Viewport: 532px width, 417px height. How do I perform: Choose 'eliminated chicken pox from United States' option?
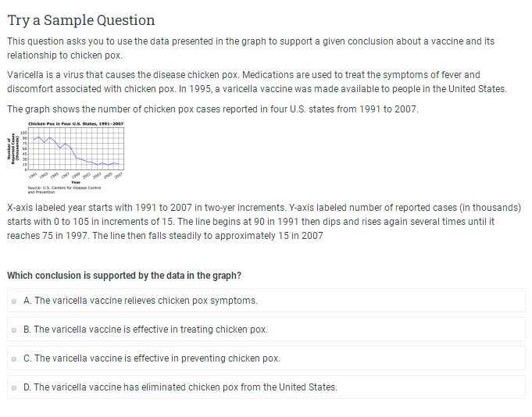tap(180, 387)
